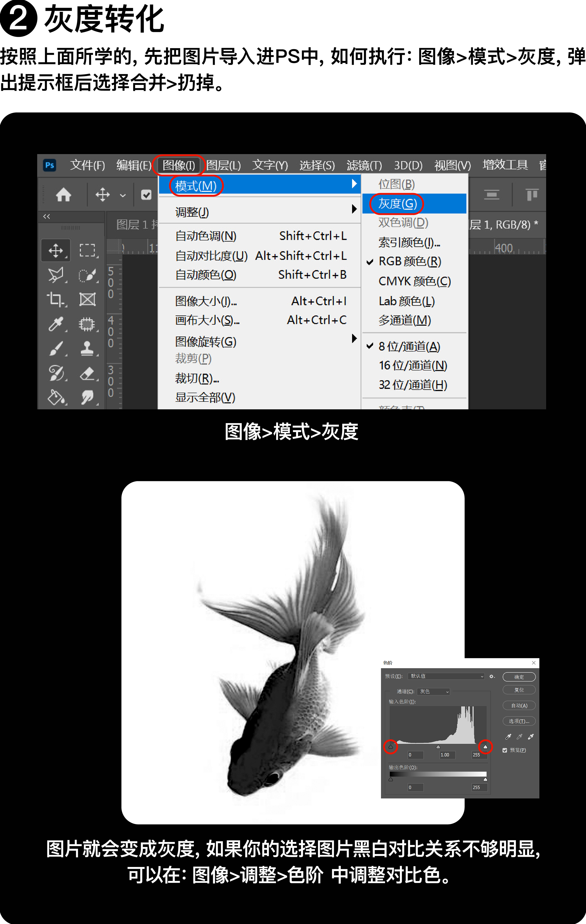Screen dimensions: 586x924
Task: Click the 复位 button in Levels
Action: 519,690
